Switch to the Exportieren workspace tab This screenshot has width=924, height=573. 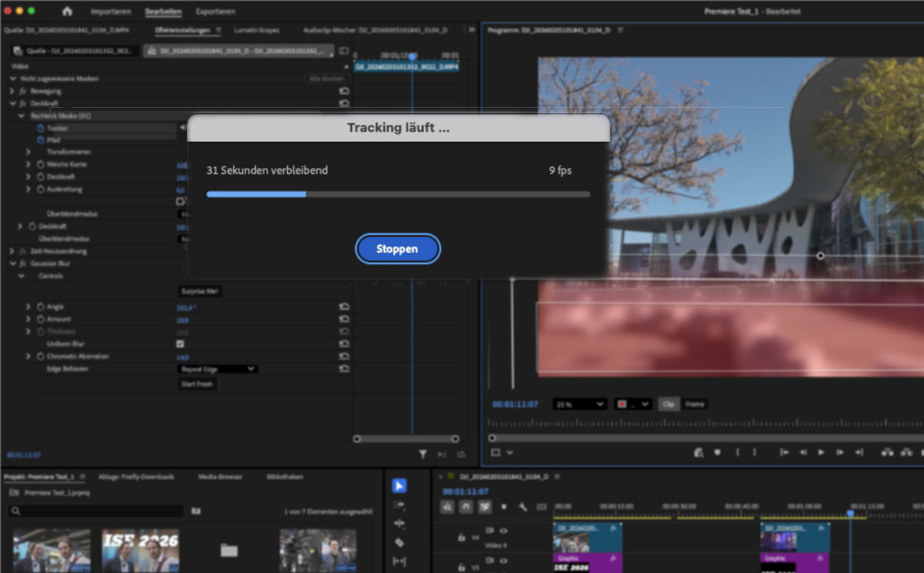[216, 12]
